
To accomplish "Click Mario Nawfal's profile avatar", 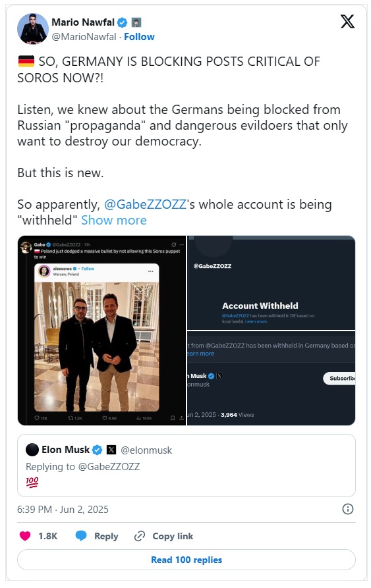I will pyautogui.click(x=33, y=29).
